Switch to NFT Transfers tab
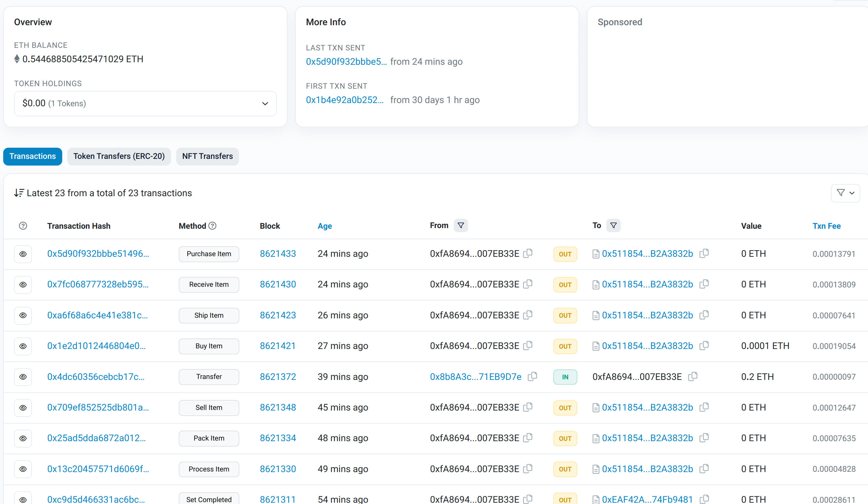The height and width of the screenshot is (504, 868). click(207, 156)
